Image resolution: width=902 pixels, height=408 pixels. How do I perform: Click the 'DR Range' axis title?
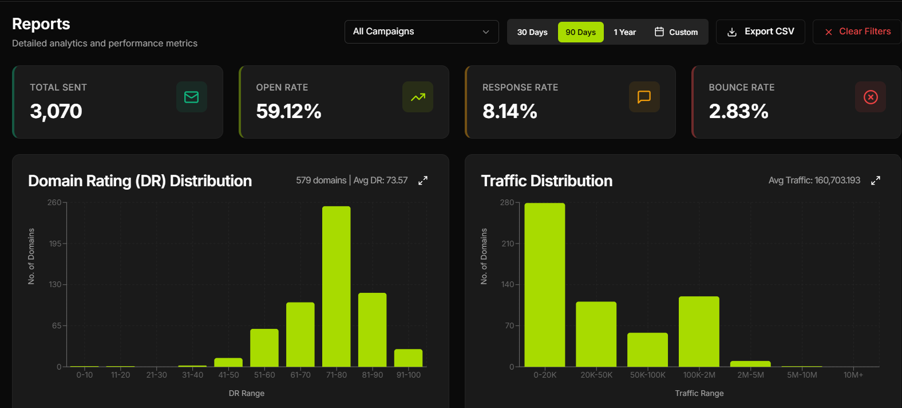pyautogui.click(x=246, y=394)
